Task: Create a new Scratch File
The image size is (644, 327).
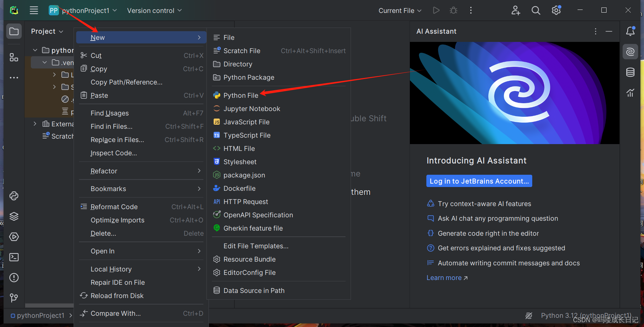Action: [x=279, y=51]
